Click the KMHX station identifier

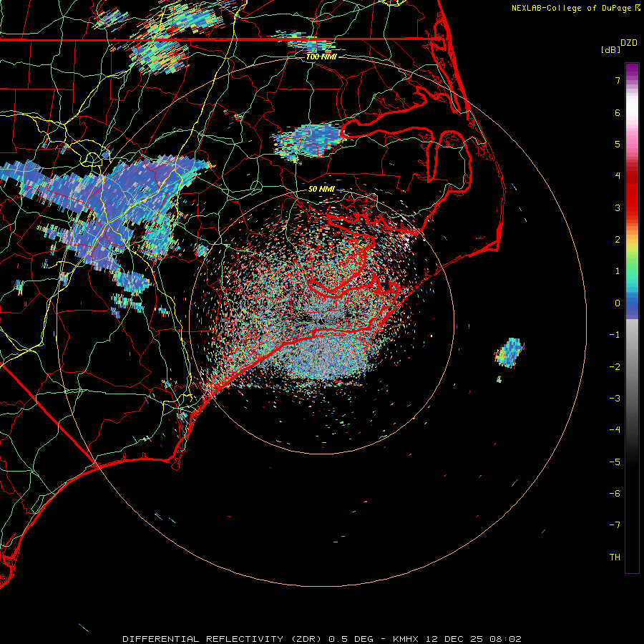407,639
